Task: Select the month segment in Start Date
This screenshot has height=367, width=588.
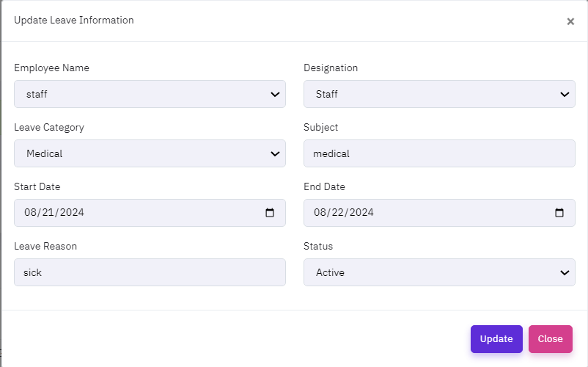Action: 30,213
